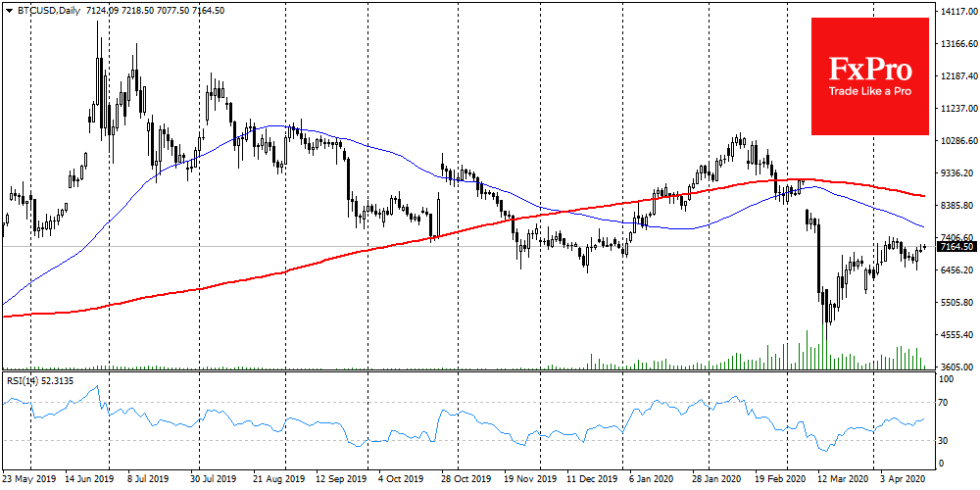Click date label 12 Mar 2020
The image size is (980, 490).
coord(841,479)
